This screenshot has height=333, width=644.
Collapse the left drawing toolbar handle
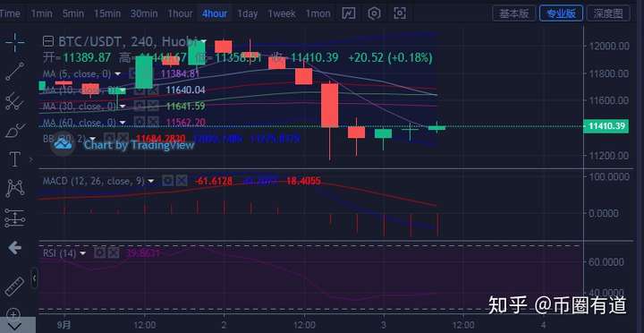[35, 278]
